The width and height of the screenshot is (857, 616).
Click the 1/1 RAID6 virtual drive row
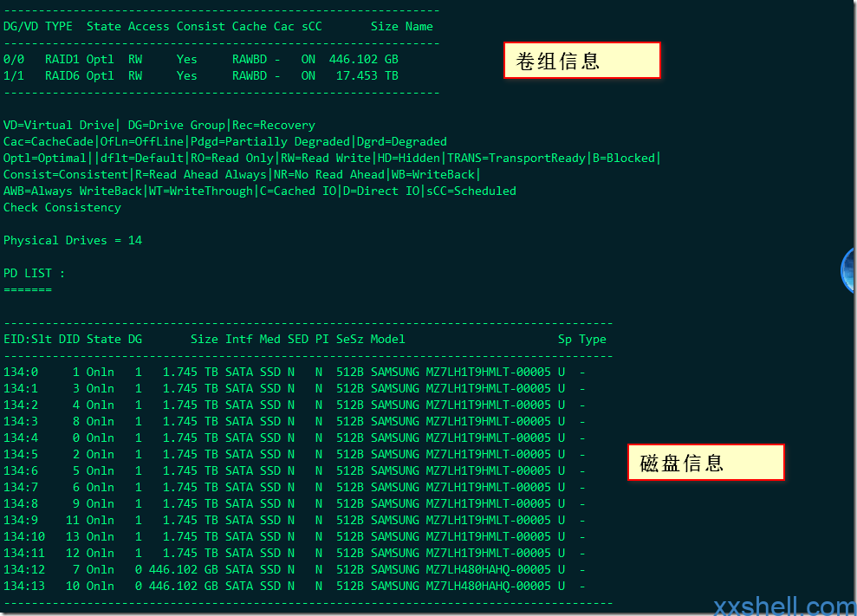201,75
